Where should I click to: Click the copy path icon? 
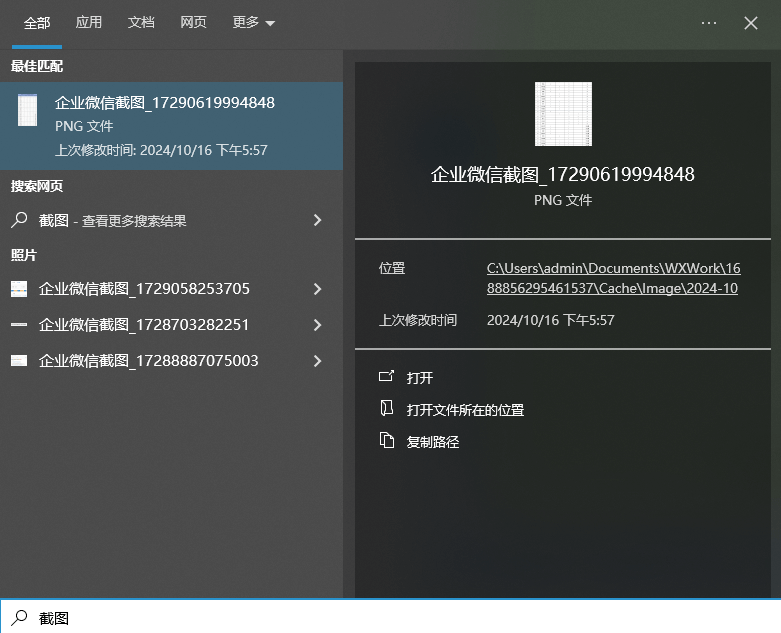pyautogui.click(x=387, y=440)
